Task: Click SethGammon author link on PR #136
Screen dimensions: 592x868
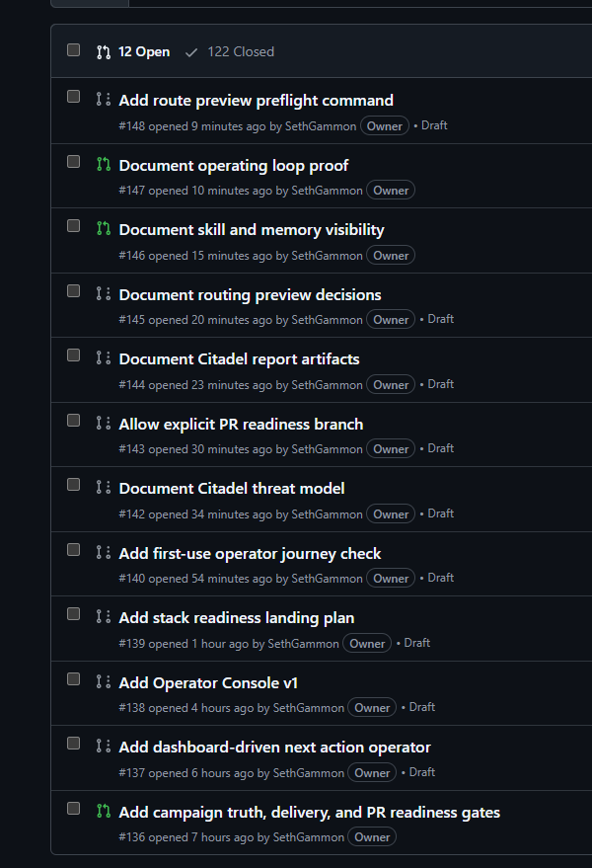Action: pos(308,837)
